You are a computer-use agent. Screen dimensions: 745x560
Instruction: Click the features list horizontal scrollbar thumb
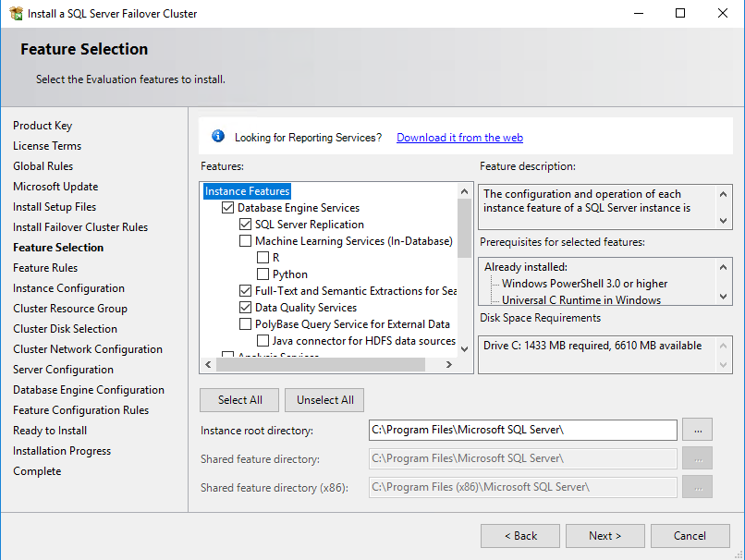click(320, 364)
